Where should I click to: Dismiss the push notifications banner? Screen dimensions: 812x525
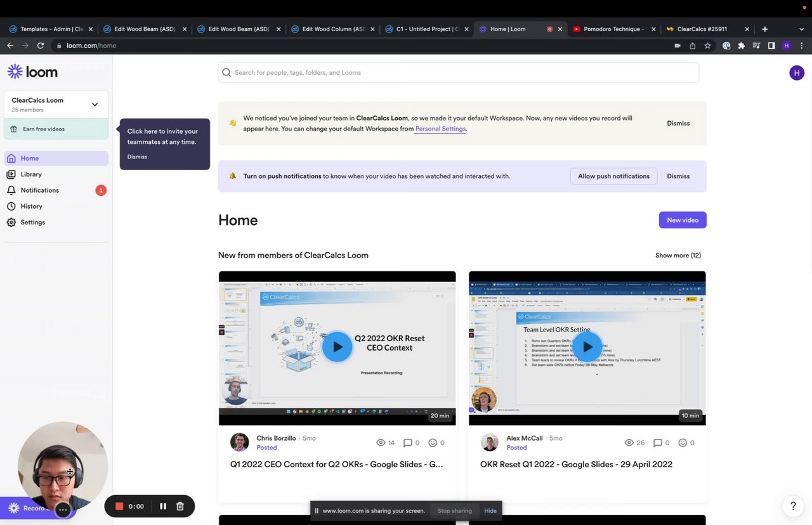678,176
